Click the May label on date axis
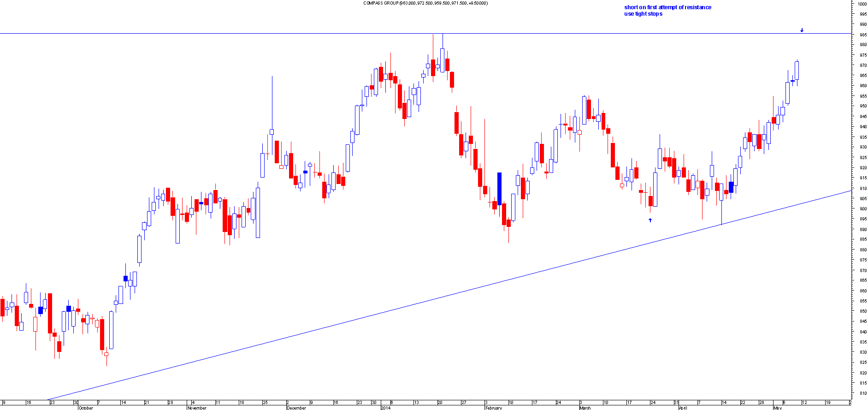The height and width of the screenshot is (410, 868). click(778, 408)
